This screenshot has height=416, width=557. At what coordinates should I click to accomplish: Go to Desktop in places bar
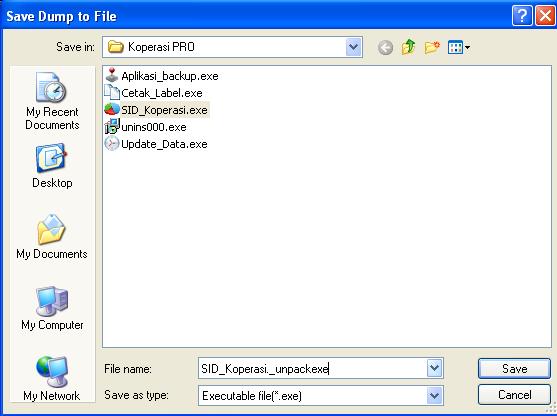coord(52,166)
